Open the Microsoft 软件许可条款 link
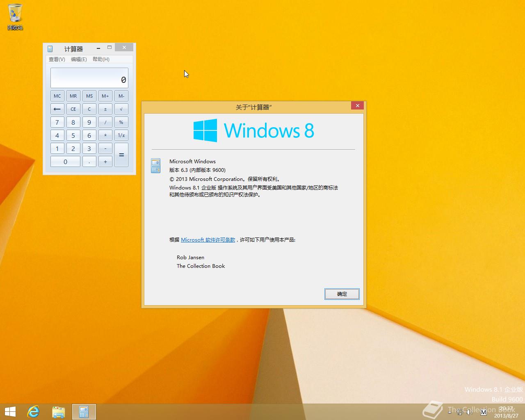Viewport: 525px width, 420px height. coord(208,240)
